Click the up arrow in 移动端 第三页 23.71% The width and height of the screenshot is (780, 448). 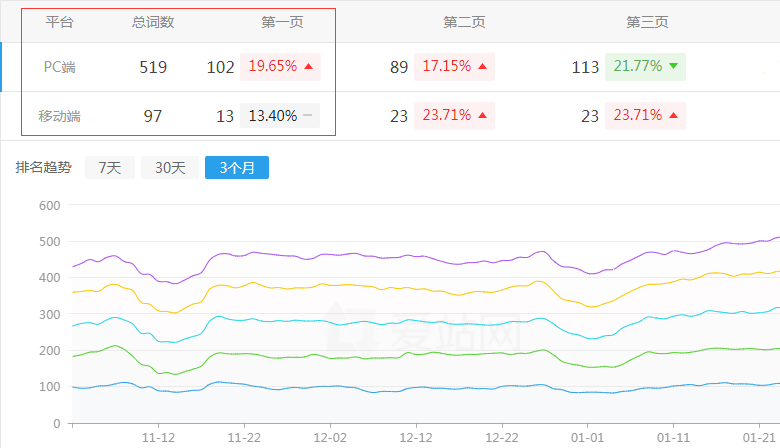(673, 116)
